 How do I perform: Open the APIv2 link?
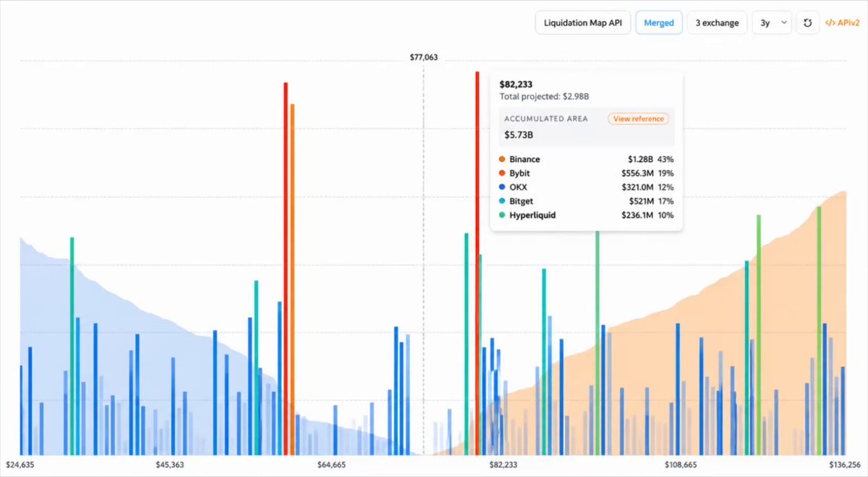842,22
